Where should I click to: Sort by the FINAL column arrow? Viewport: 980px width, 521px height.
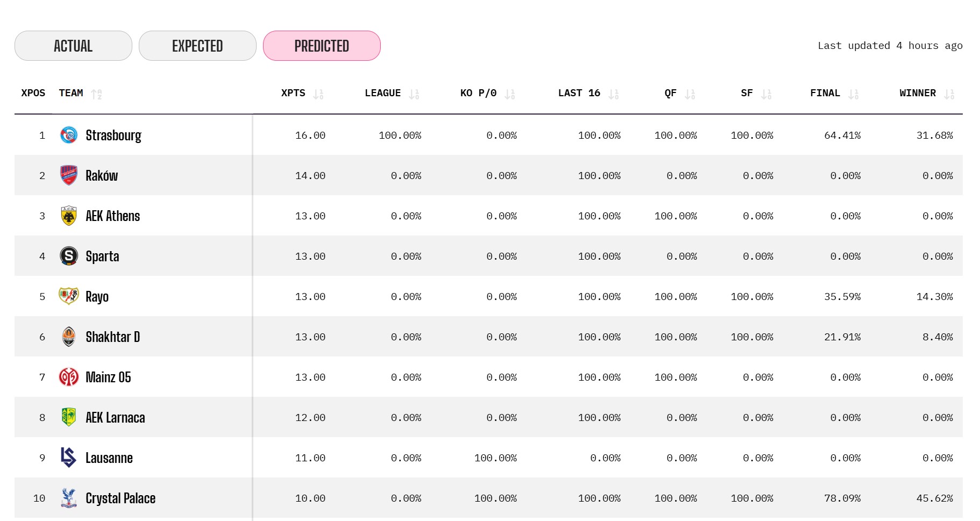click(853, 94)
